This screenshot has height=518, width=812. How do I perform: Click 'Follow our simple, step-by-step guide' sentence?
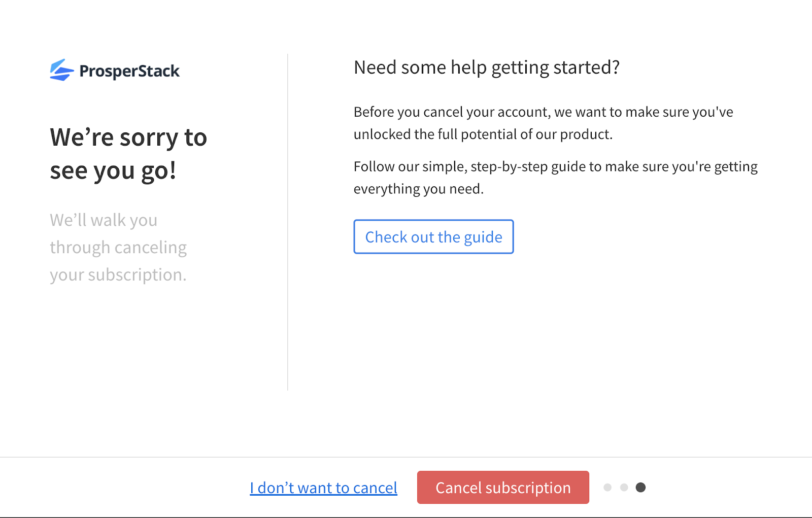click(x=555, y=167)
